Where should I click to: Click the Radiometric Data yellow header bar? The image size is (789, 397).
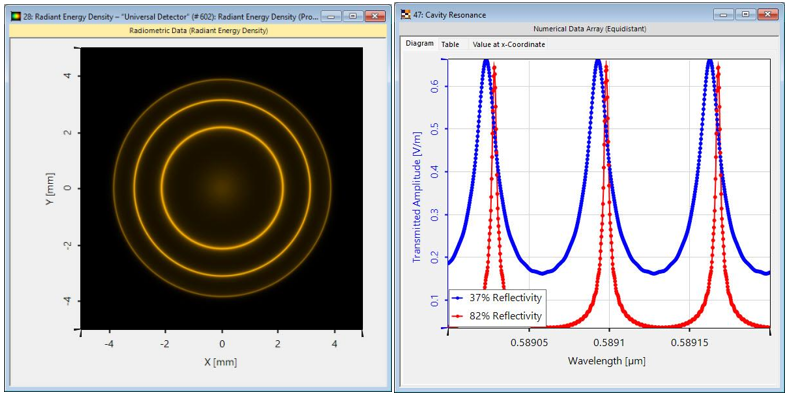pos(198,30)
